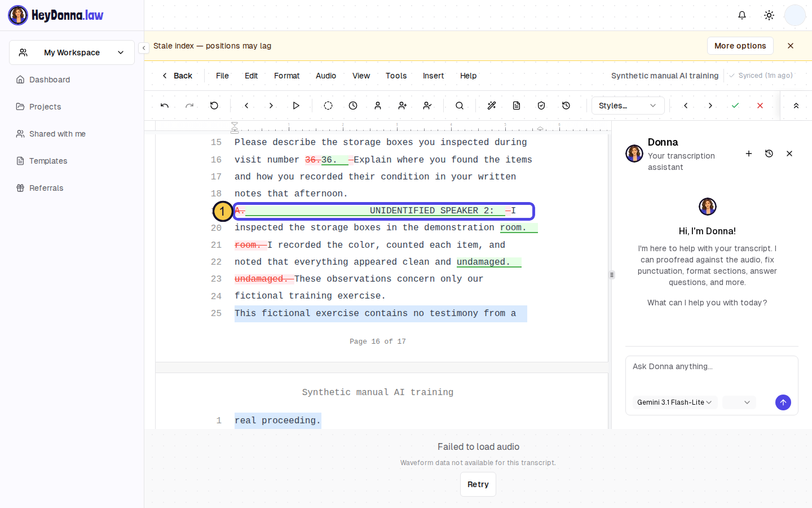Click the undo arrow icon
The image size is (812, 508).
(x=165, y=106)
